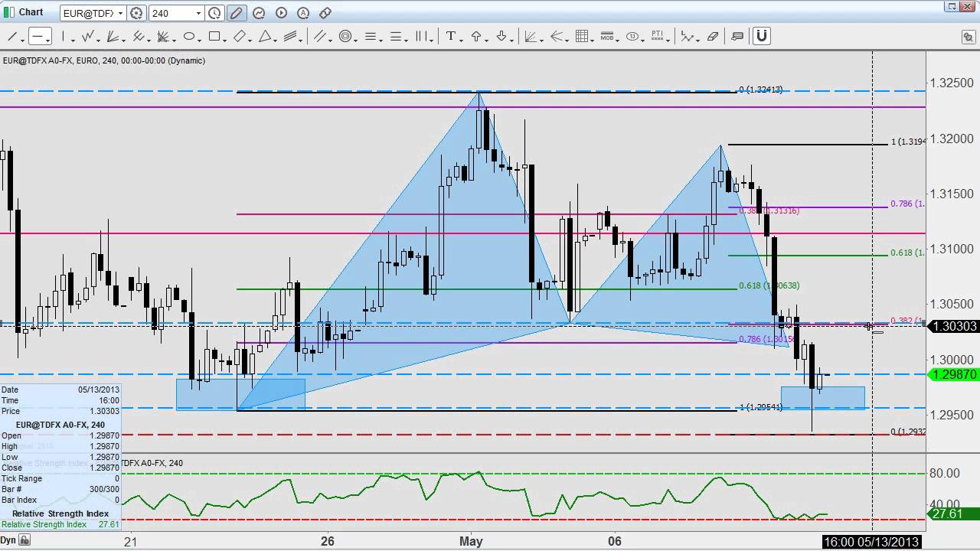
Task: Click the 1.29870 last price label
Action: tap(953, 374)
